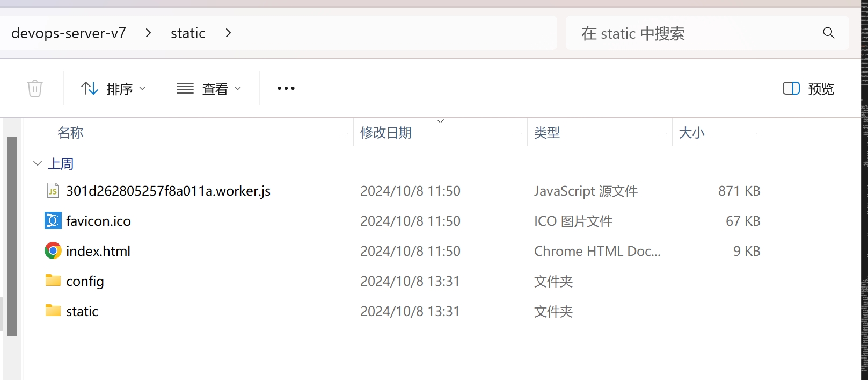Click the config folder icon
Viewport: 868px width, 380px height.
(x=53, y=281)
